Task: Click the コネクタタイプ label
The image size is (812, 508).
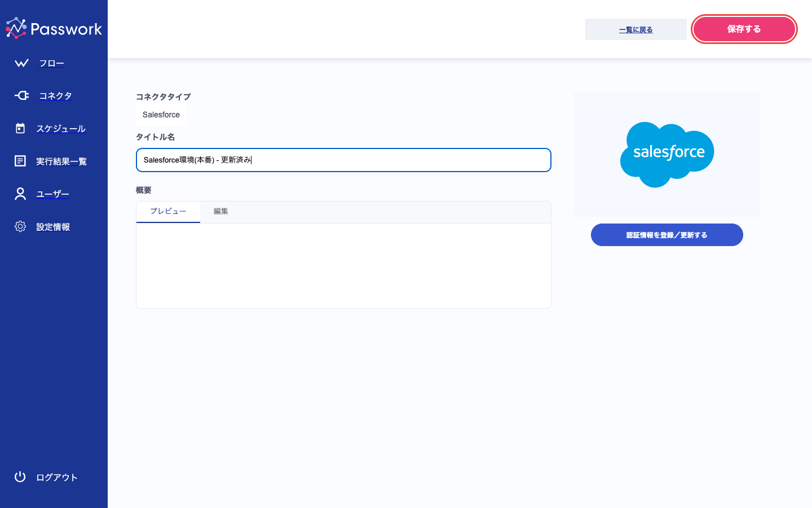Action: 164,97
